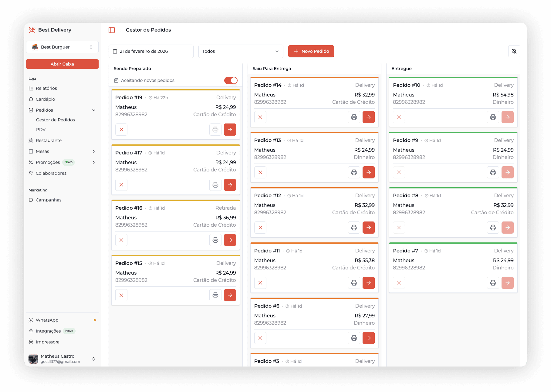Click the muted notification bell icon
Image resolution: width=551 pixels, height=392 pixels.
(x=514, y=51)
